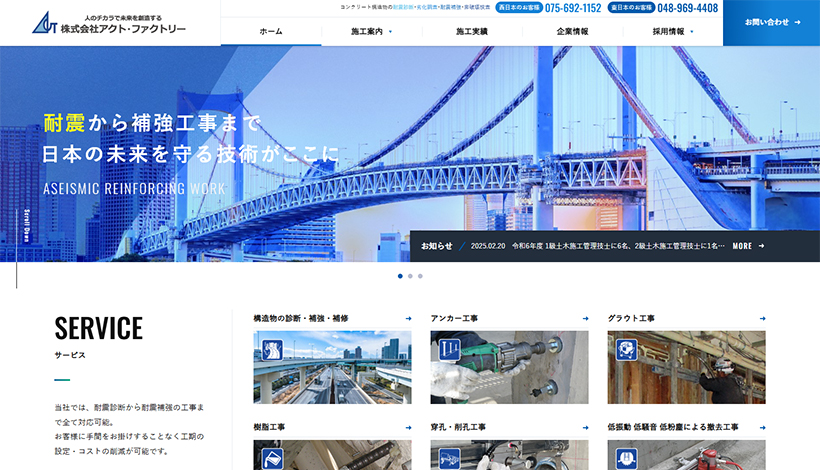Image resolution: width=820 pixels, height=470 pixels.
Task: Click the ASEISMIC REINFORCING WORK hero text
Action: (134, 188)
